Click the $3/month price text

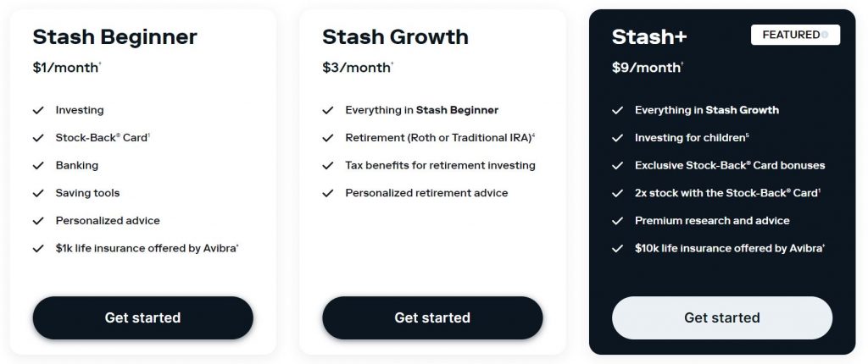coord(357,68)
